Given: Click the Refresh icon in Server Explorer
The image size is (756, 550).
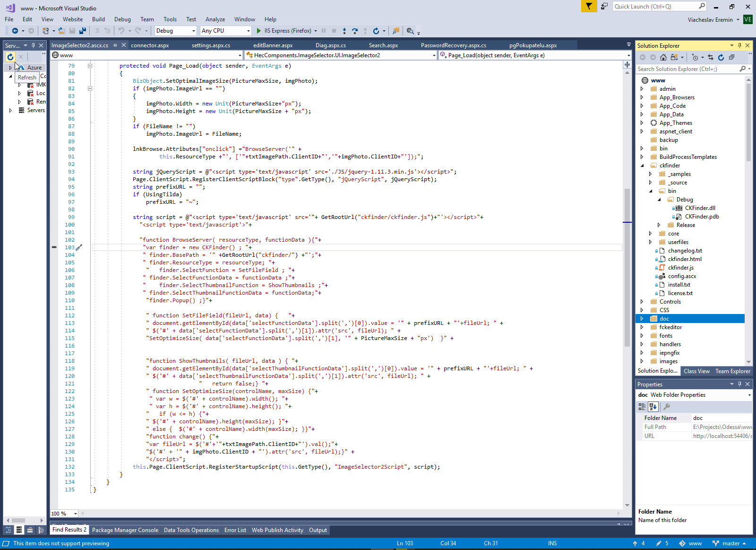Looking at the screenshot, I should tap(10, 57).
